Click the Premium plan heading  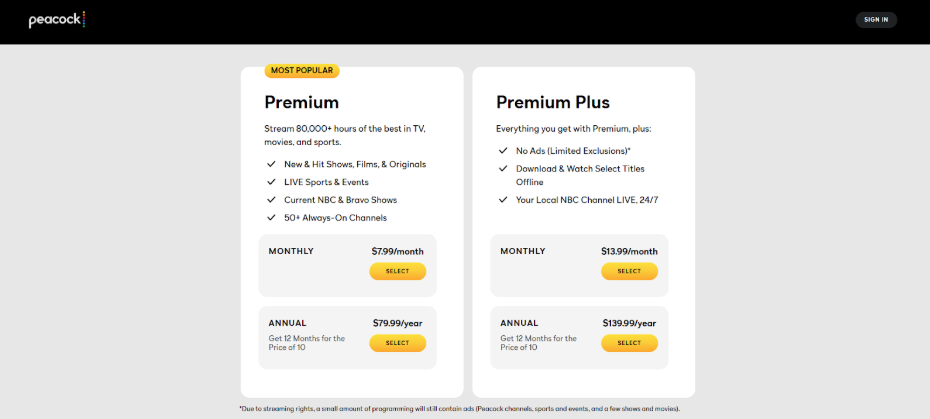tap(301, 103)
